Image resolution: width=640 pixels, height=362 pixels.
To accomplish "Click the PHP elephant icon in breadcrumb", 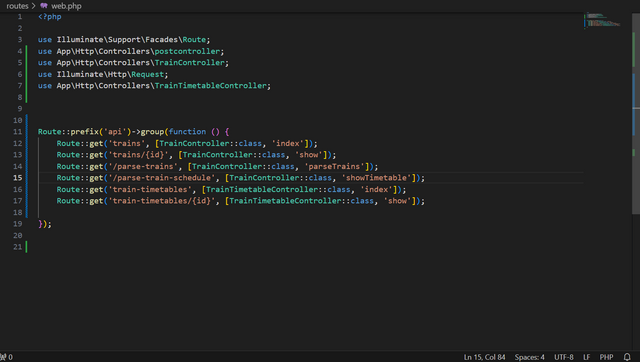I will [x=44, y=6].
